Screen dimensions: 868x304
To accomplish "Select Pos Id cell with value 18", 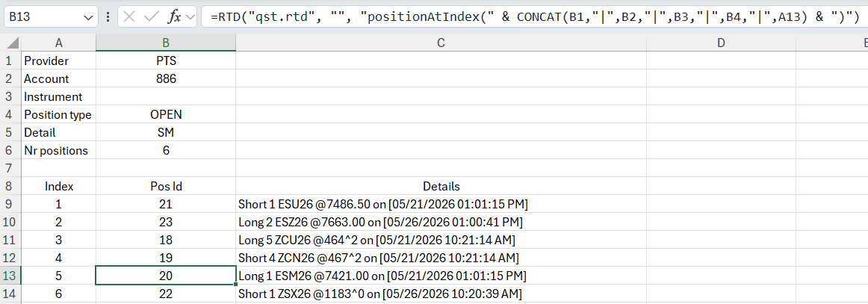I will [166, 240].
